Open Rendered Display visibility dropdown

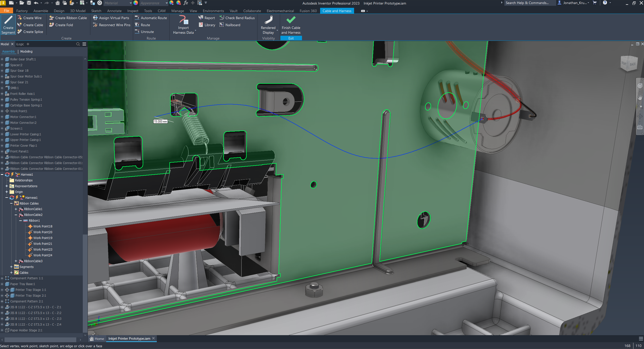[x=277, y=30]
